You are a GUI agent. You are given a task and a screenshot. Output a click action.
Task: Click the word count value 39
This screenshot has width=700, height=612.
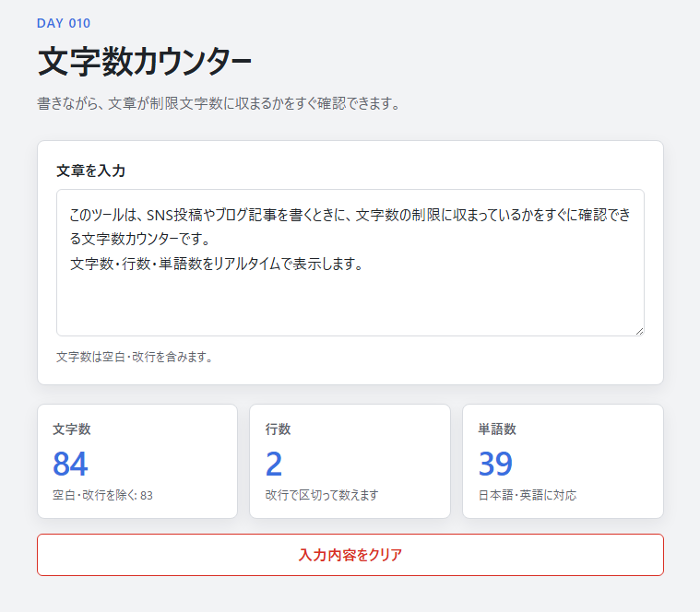(x=495, y=464)
